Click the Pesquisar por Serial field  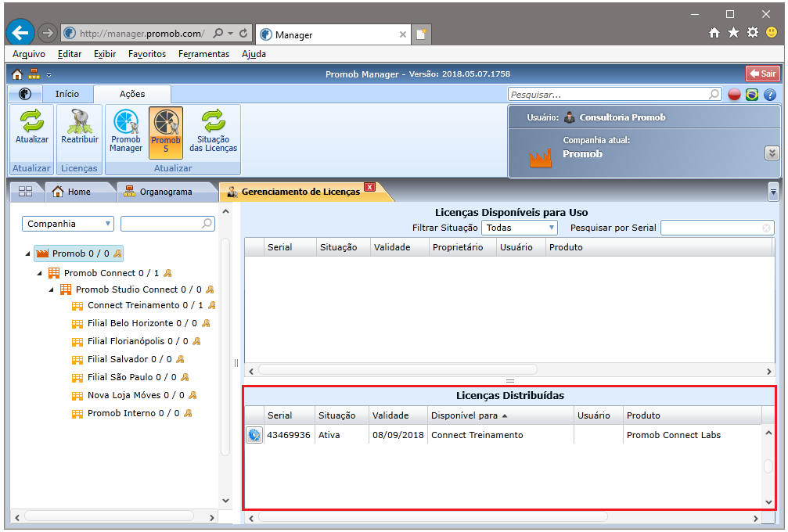[717, 228]
